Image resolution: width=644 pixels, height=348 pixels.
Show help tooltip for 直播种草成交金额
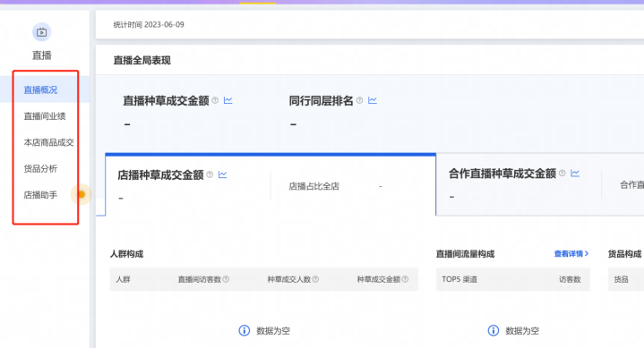(x=215, y=100)
